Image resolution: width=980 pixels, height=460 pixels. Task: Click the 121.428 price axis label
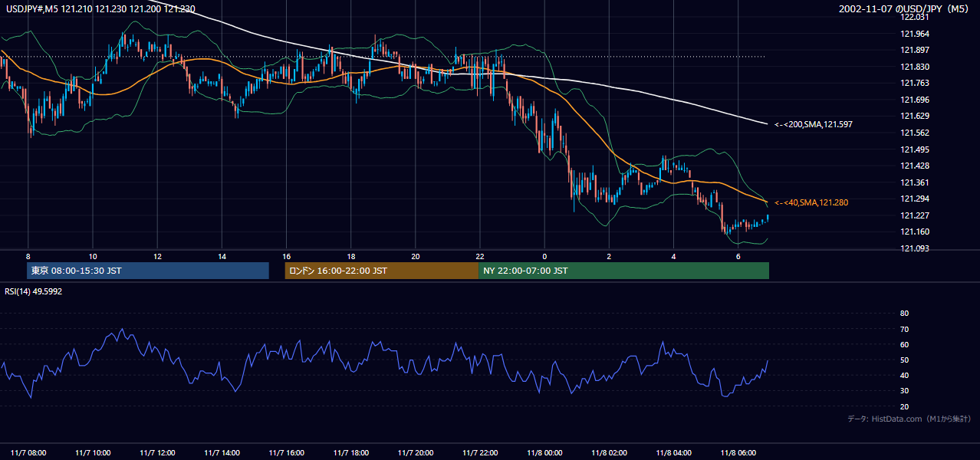tap(916, 166)
